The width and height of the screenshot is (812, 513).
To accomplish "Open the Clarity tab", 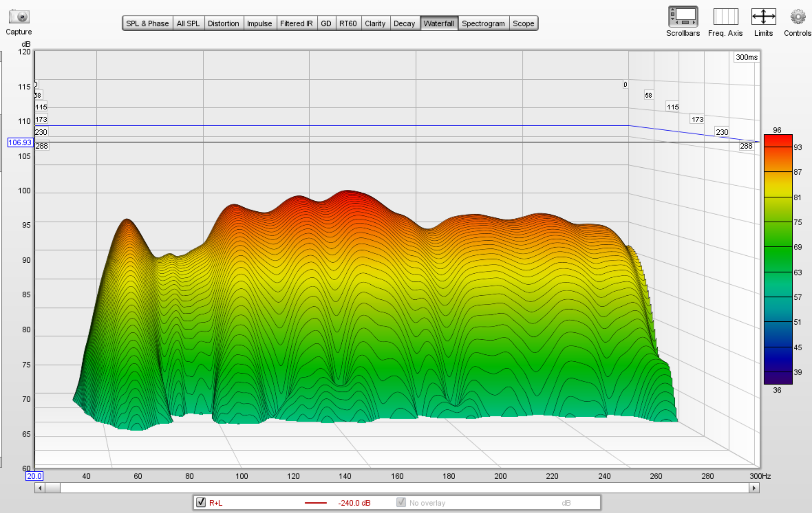I will (375, 23).
